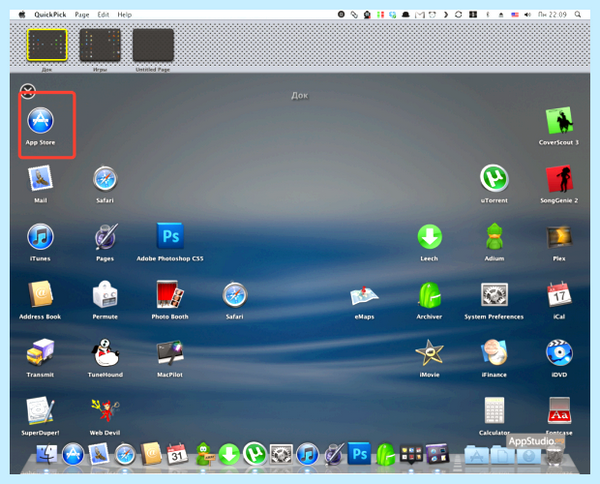The image size is (600, 484).
Task: Click the volume icon in the menu bar
Action: click(x=528, y=15)
